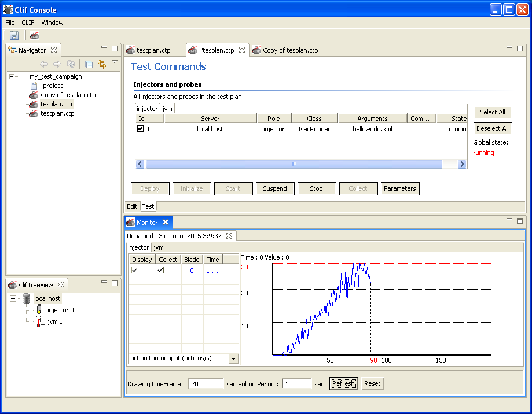This screenshot has width=532, height=414.
Task: Click the CLIF icon in main toolbar
Action: [x=35, y=36]
